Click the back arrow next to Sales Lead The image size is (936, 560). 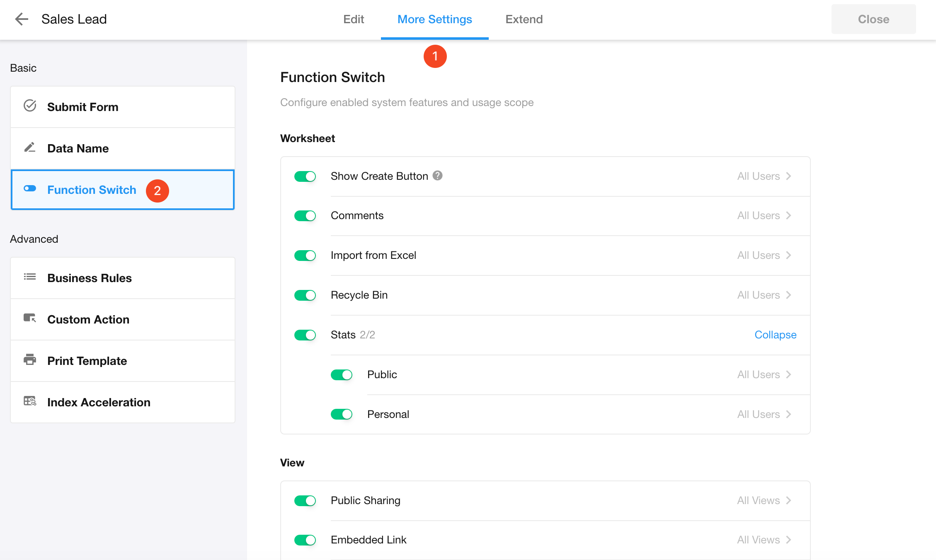(x=22, y=19)
